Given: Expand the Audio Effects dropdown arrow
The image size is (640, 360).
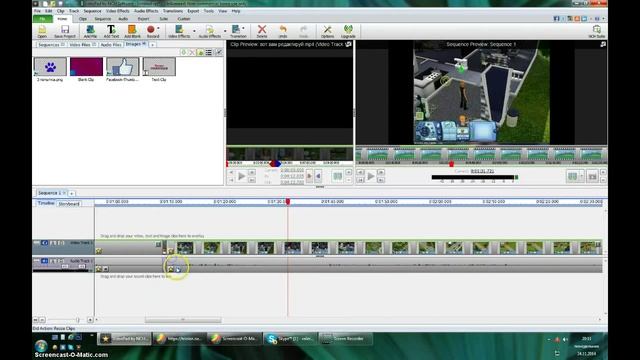Looking at the screenshot, I should 224,31.
